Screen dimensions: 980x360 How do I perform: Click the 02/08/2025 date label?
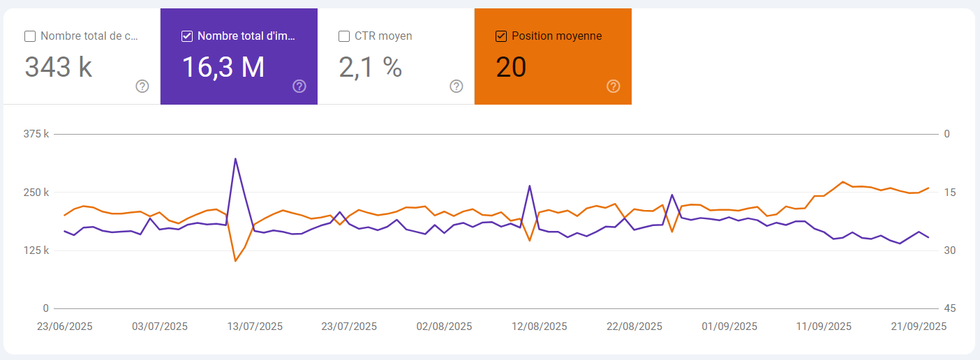pos(444,327)
